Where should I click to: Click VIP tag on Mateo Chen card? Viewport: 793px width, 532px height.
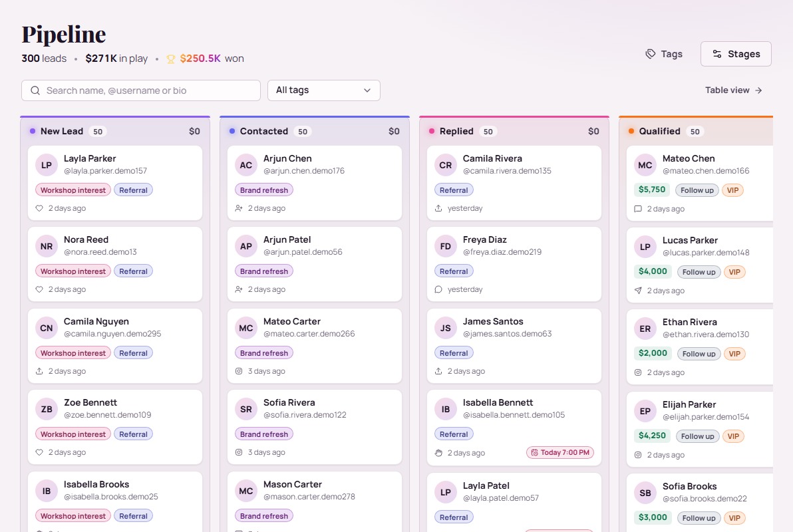(x=733, y=190)
